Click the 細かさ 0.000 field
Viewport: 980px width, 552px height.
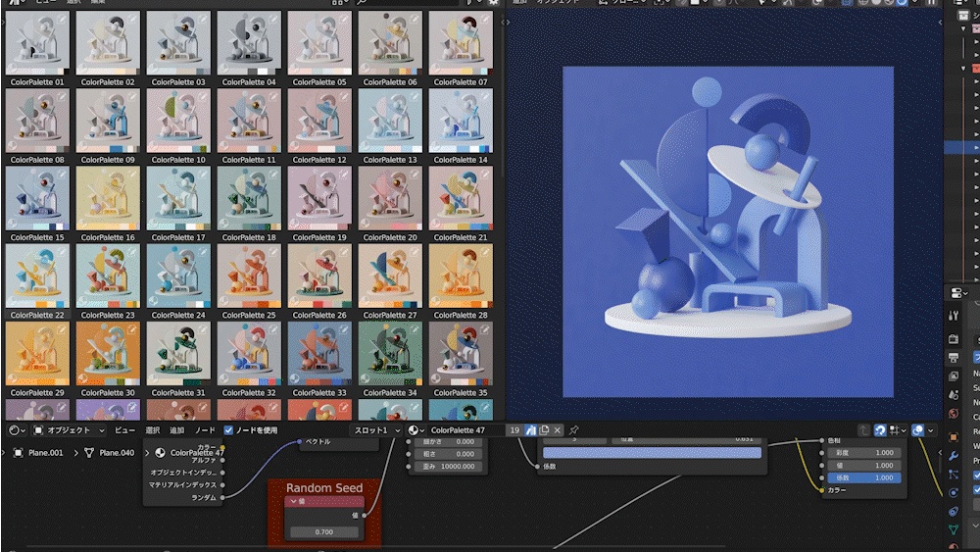click(450, 441)
